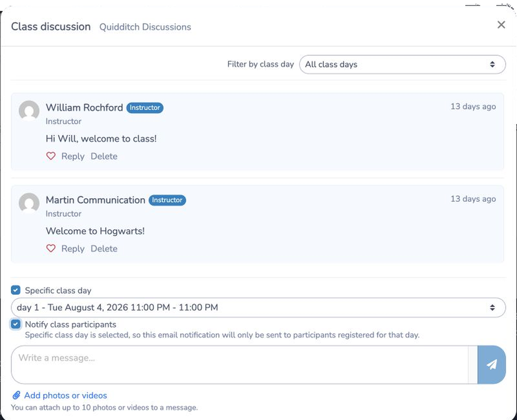This screenshot has height=420, width=517.
Task: Click attach up to 10 photos note
Action: click(104, 408)
